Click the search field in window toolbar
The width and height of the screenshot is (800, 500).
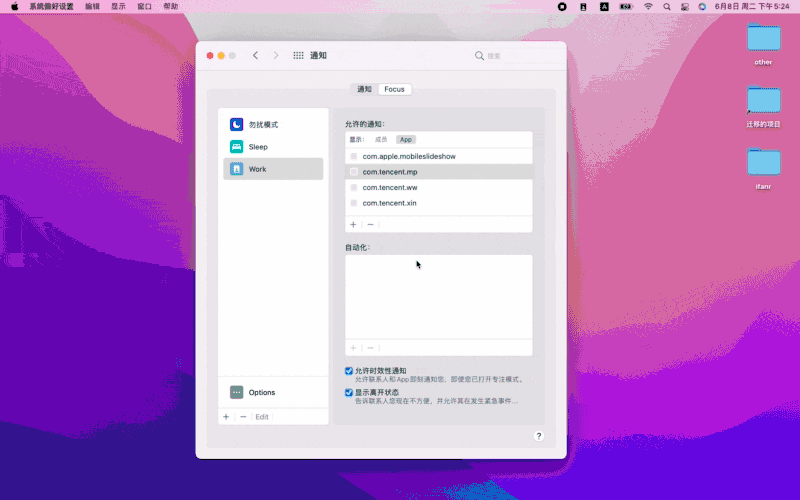point(515,56)
